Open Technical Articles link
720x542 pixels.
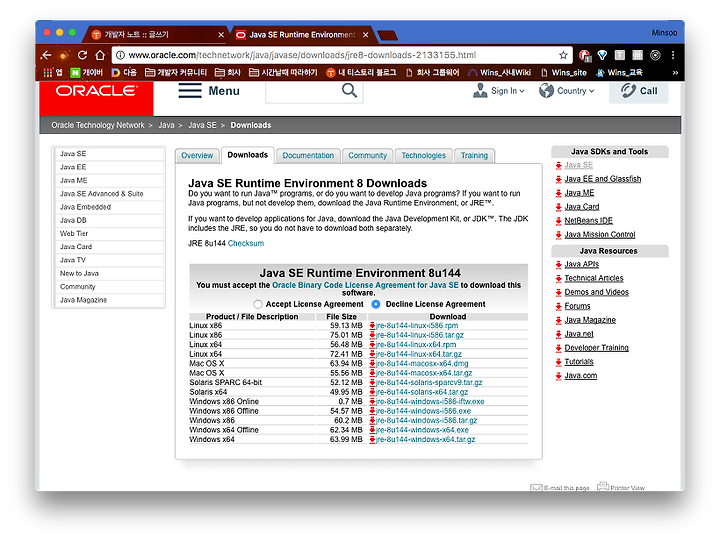point(594,278)
